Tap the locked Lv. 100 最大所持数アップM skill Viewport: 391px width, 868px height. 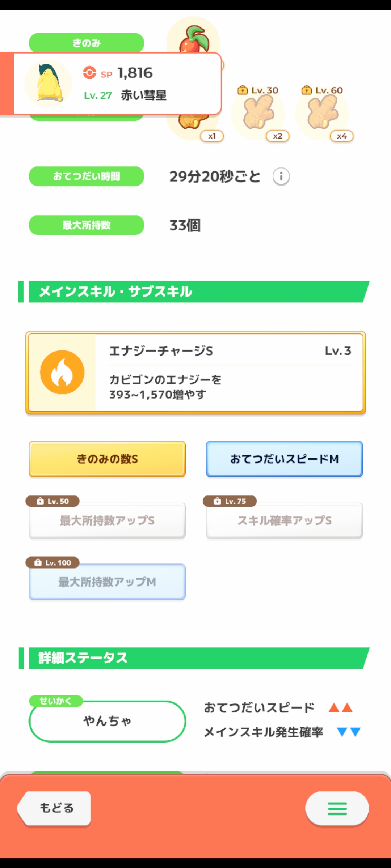[107, 582]
